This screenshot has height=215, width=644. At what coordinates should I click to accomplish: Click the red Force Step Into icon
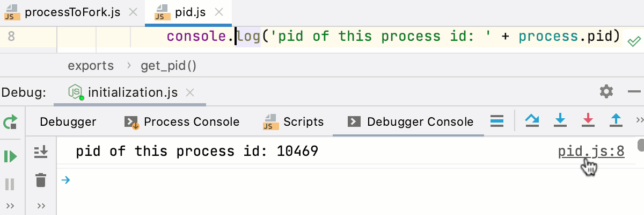pos(588,120)
